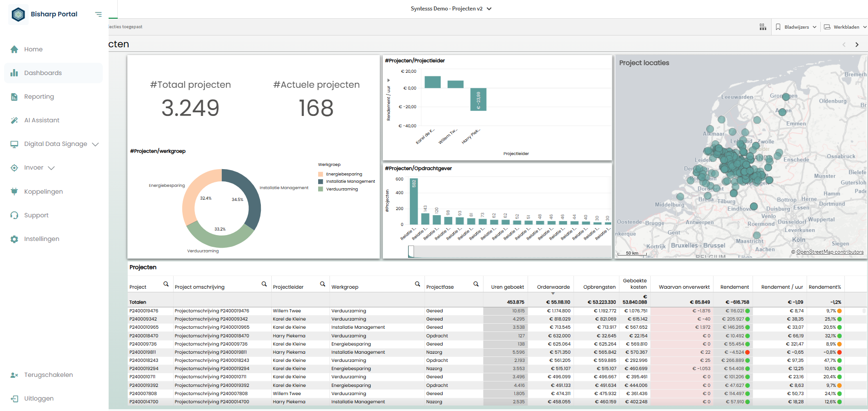868x411 pixels.
Task: Open Instellingen in the sidebar
Action: (x=53, y=239)
